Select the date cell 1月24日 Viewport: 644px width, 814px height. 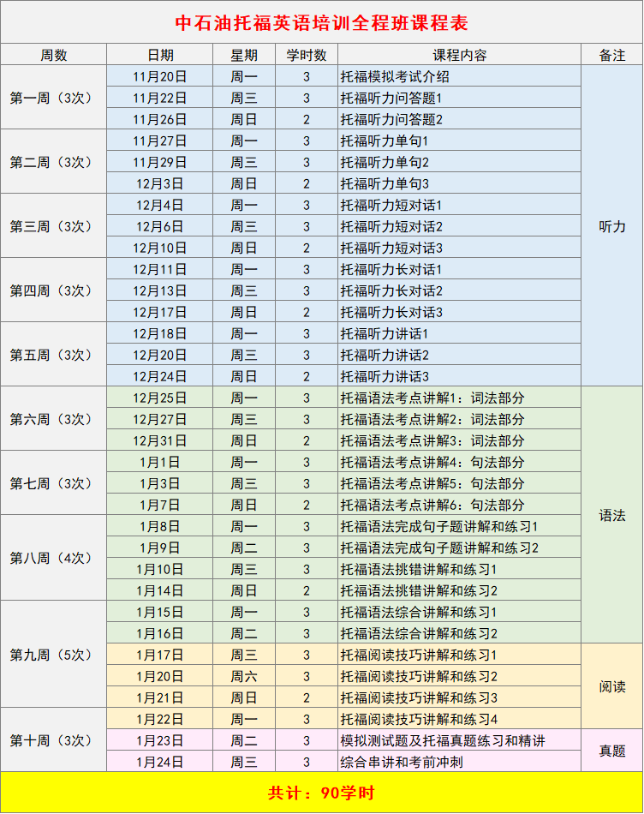pyautogui.click(x=160, y=762)
